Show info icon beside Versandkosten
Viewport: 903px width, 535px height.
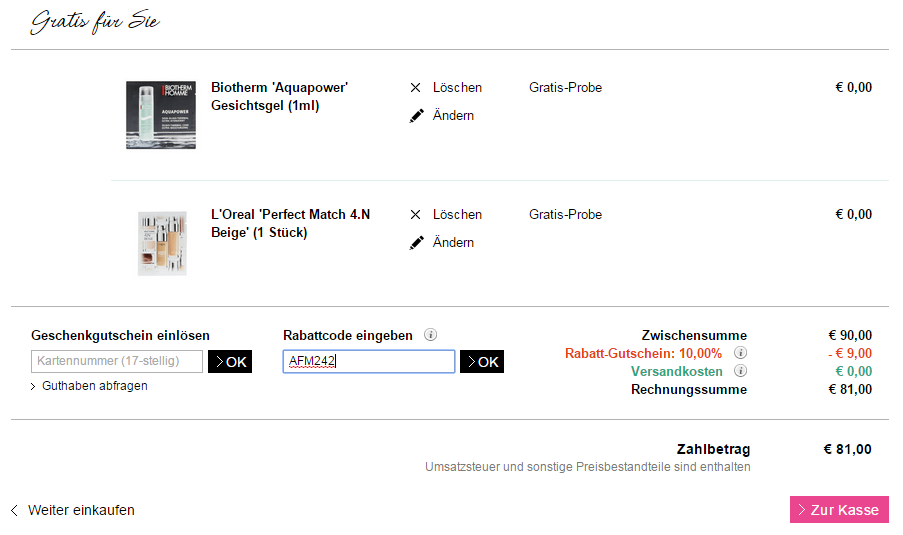coord(741,370)
